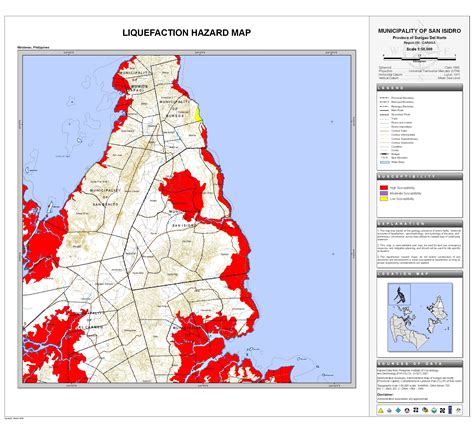474x437 pixels.
Task: Click the Universal Transverse Mercator projection text
Action: 434,71
